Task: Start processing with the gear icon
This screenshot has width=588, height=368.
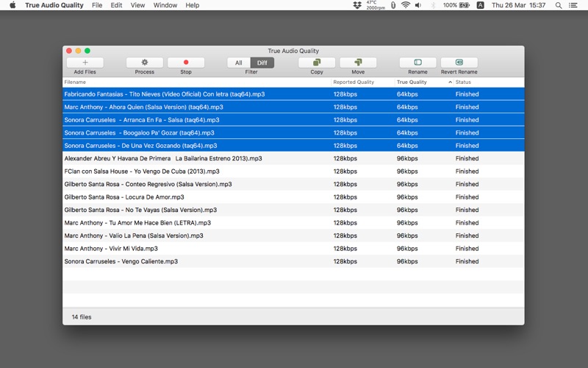Action: click(x=144, y=63)
